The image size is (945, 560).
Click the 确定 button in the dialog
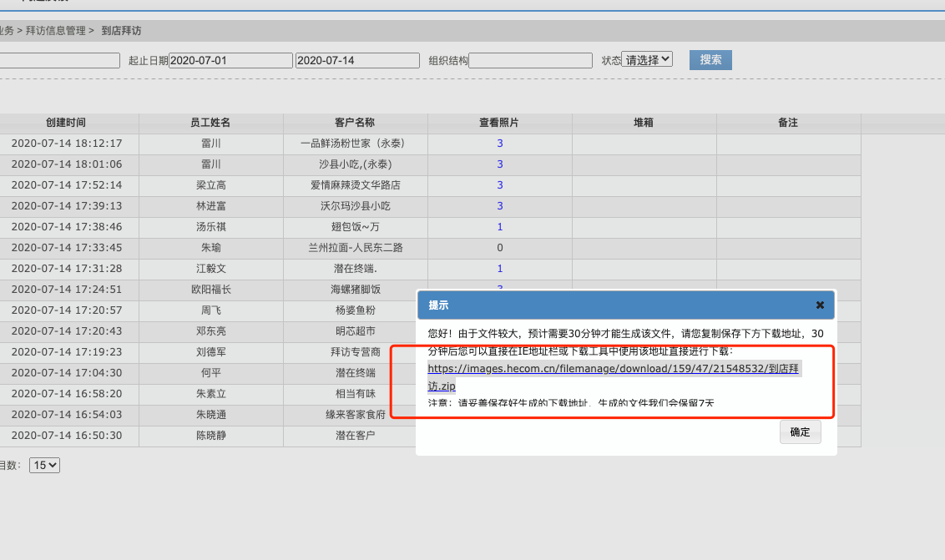pyautogui.click(x=800, y=432)
